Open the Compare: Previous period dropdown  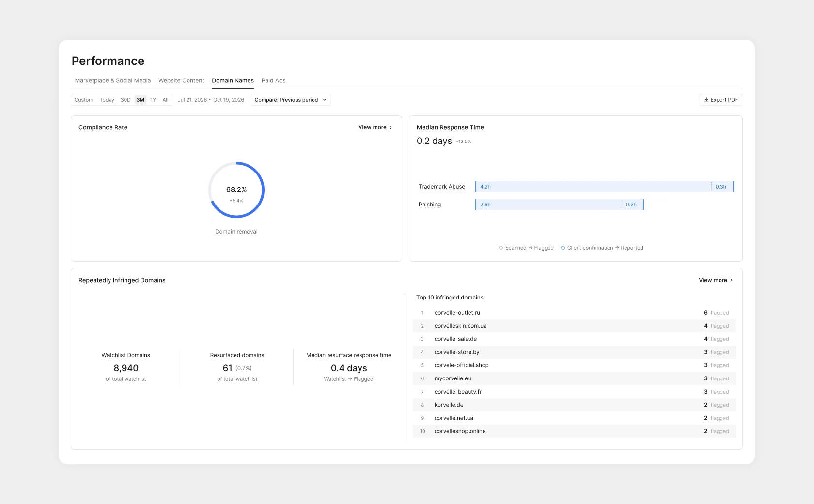(291, 100)
